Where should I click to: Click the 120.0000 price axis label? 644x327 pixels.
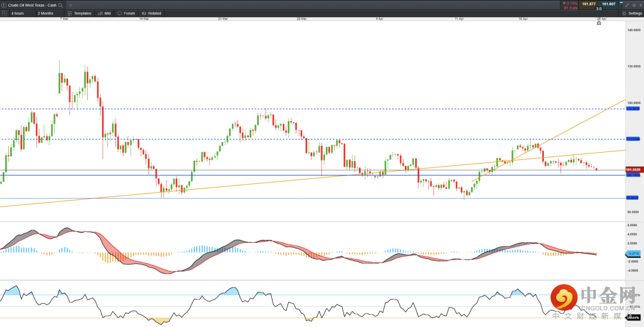(x=634, y=103)
